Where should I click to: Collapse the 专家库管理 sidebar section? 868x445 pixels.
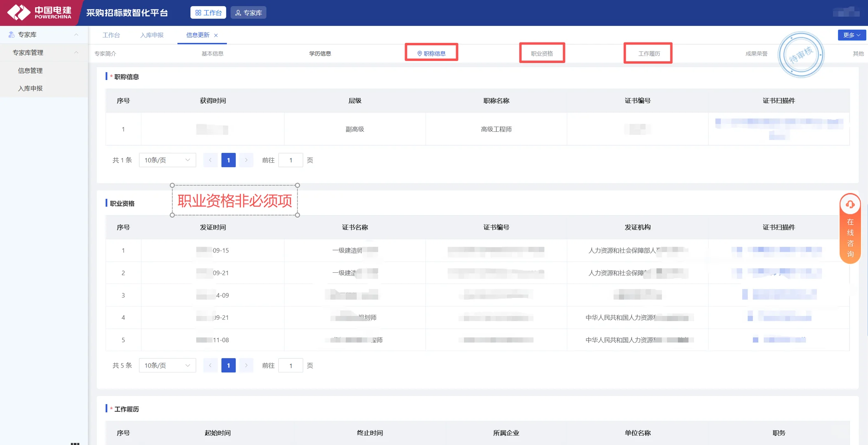76,52
